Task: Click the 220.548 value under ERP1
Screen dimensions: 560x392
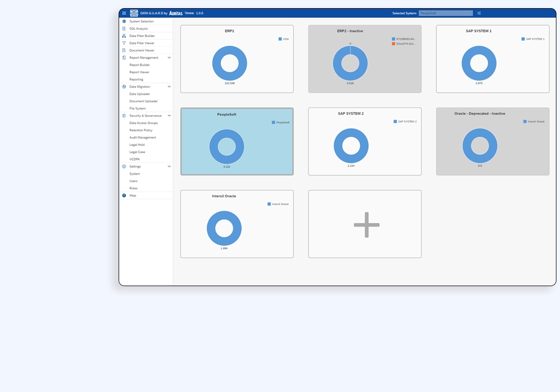Action: [x=230, y=83]
